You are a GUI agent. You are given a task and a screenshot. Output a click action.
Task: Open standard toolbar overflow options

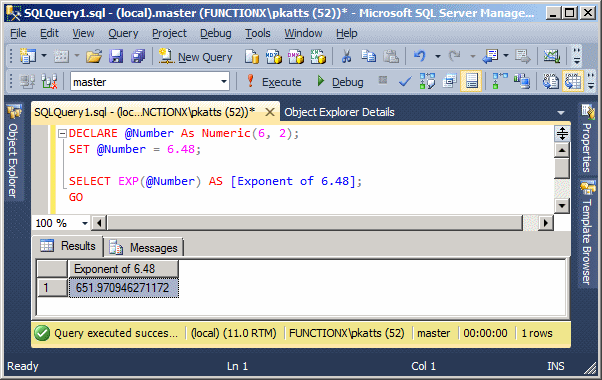[x=576, y=56]
